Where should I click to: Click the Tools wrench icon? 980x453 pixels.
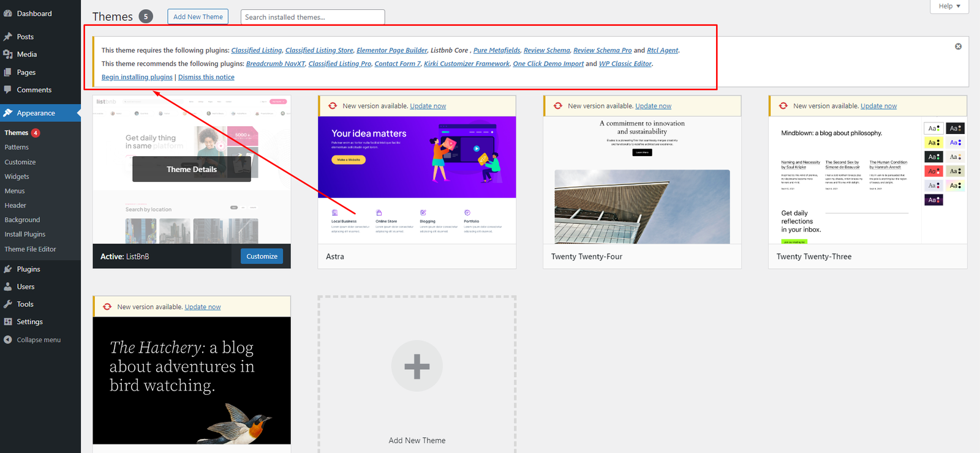click(8, 304)
